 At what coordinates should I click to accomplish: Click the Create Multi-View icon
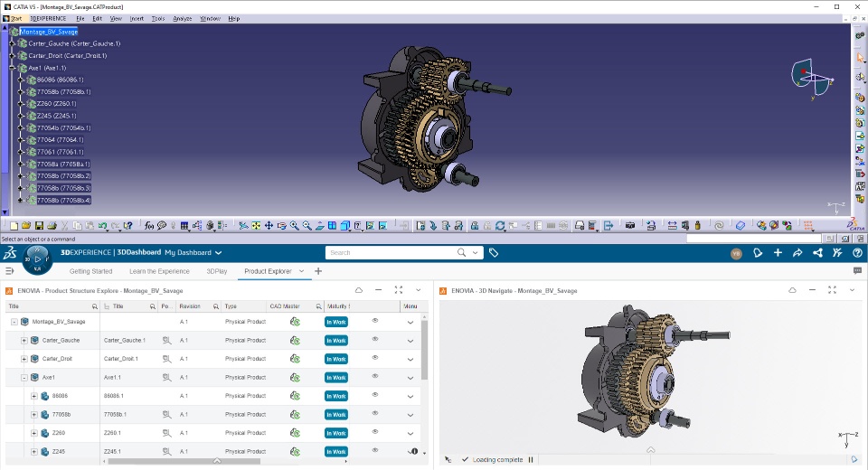click(332, 226)
